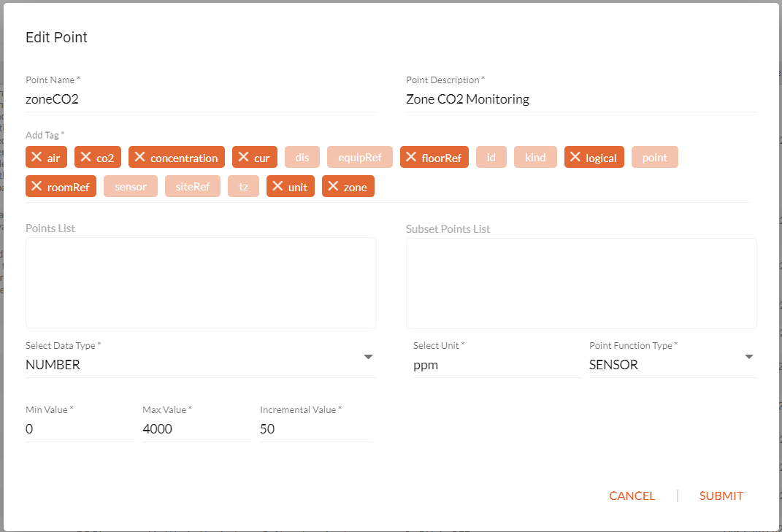The height and width of the screenshot is (532, 782).
Task: Remove the floorRef tag X icon
Action: (411, 157)
